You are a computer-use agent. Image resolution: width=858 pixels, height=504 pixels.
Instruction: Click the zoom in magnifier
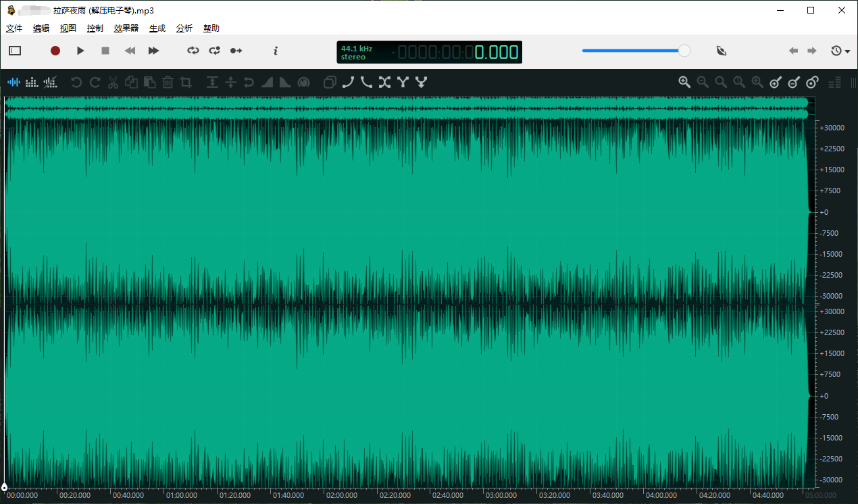tap(684, 82)
